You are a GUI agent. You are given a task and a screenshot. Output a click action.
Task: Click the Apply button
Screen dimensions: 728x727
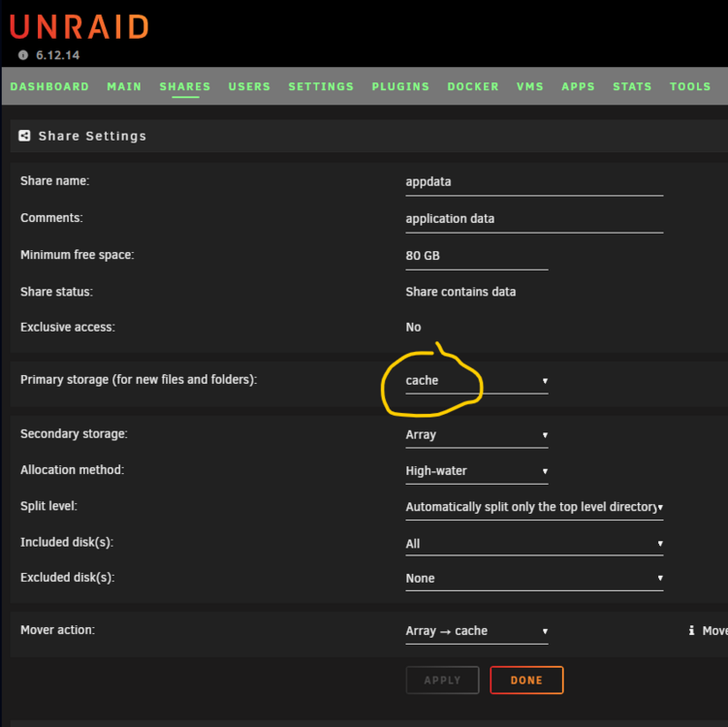[442, 680]
